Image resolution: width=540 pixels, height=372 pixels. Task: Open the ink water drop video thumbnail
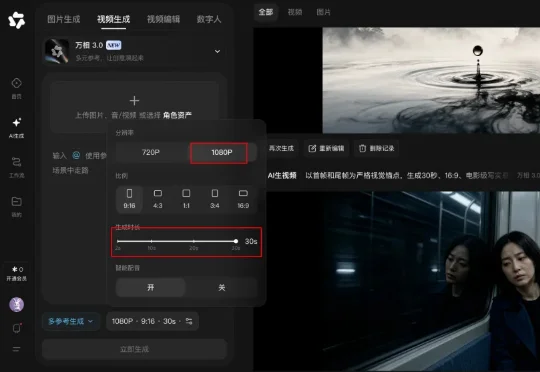[431, 80]
